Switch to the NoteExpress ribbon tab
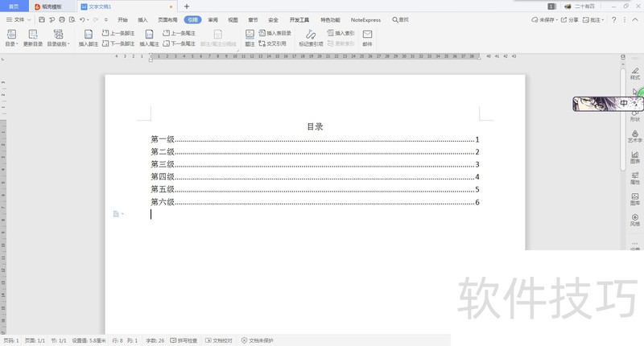This screenshot has height=346, width=644. 365,19
